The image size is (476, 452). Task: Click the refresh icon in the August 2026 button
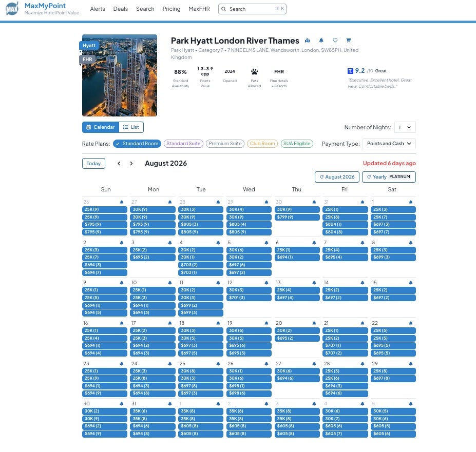point(321,176)
